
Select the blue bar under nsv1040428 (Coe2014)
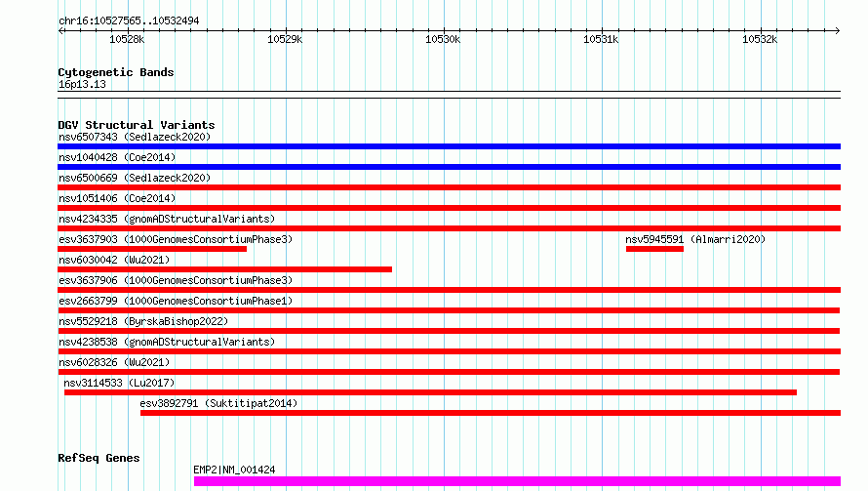[x=449, y=167]
